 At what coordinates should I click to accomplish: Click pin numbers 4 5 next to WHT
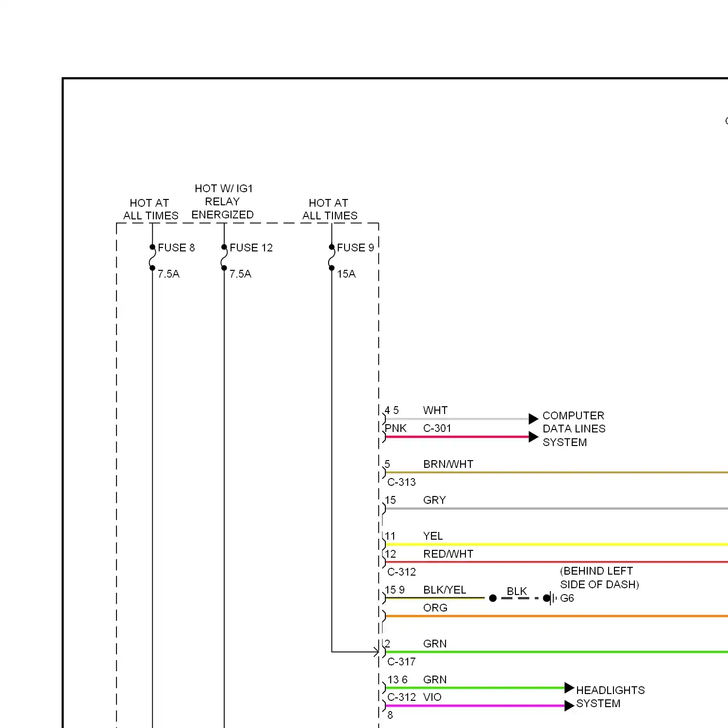392,410
